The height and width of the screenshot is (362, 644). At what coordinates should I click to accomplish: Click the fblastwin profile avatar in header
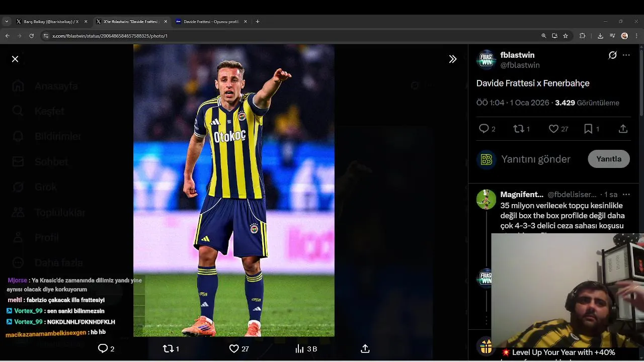click(x=486, y=59)
